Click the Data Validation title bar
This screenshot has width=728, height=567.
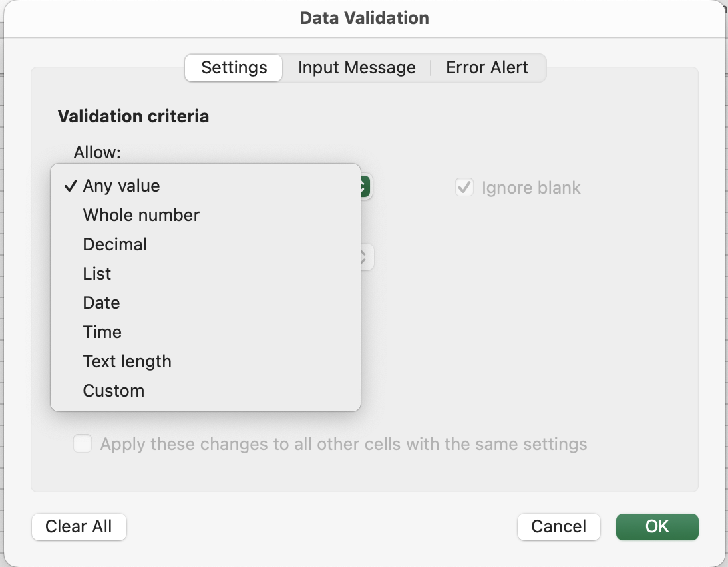(364, 18)
